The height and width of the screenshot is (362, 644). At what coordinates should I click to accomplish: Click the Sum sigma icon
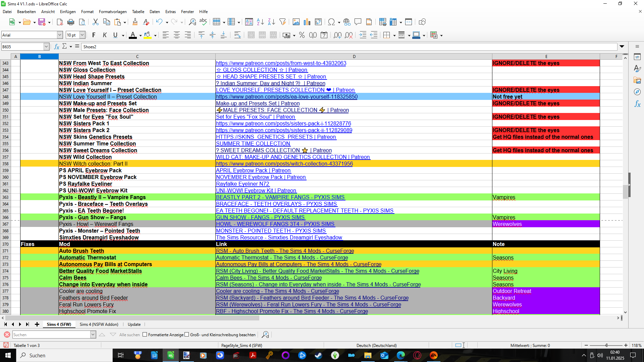(64, 46)
